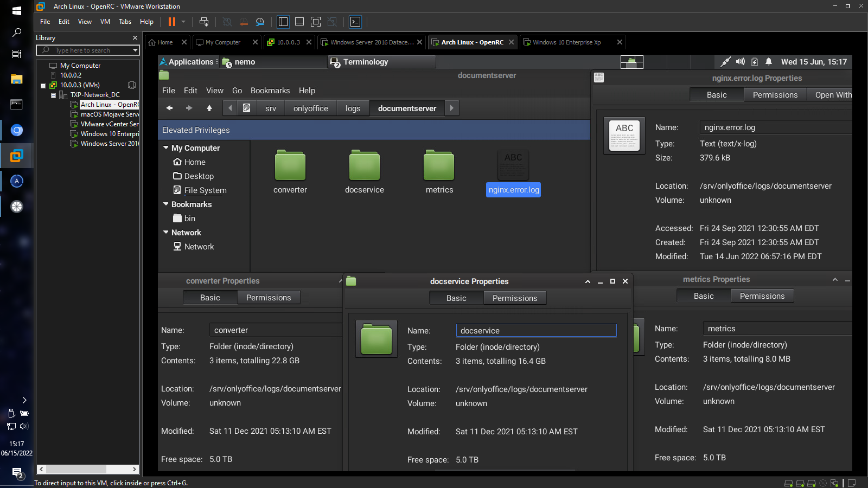Viewport: 868px width, 488px height.
Task: Open the VM menu in VMware
Action: point(105,22)
